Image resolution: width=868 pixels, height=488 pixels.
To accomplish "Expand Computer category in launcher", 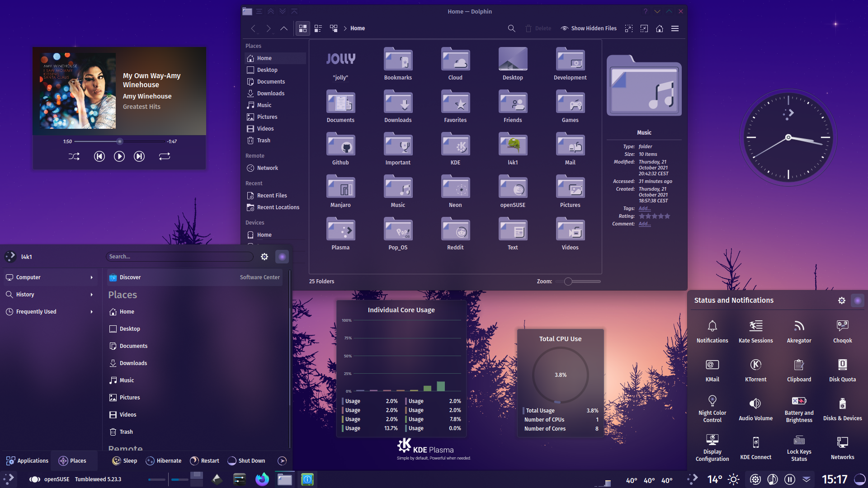I will [50, 277].
